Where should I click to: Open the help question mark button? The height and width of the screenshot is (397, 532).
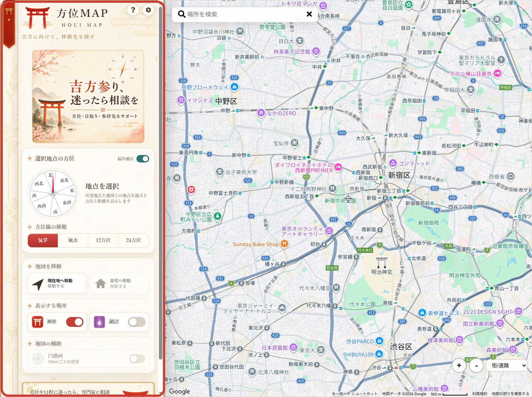pos(133,10)
